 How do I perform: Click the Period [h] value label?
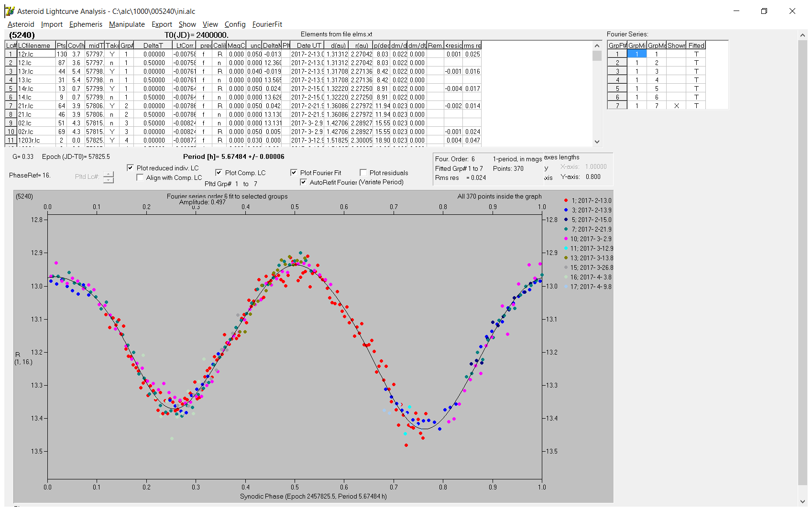click(x=233, y=156)
